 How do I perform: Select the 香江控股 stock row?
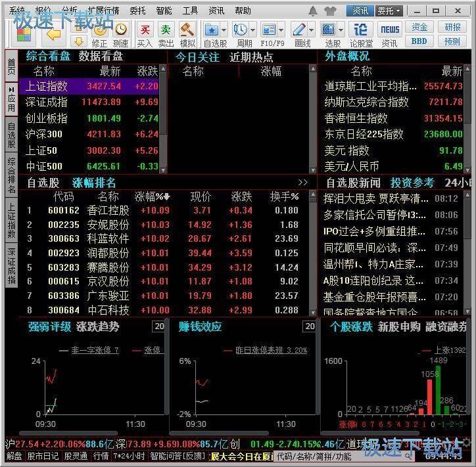pyautogui.click(x=164, y=210)
